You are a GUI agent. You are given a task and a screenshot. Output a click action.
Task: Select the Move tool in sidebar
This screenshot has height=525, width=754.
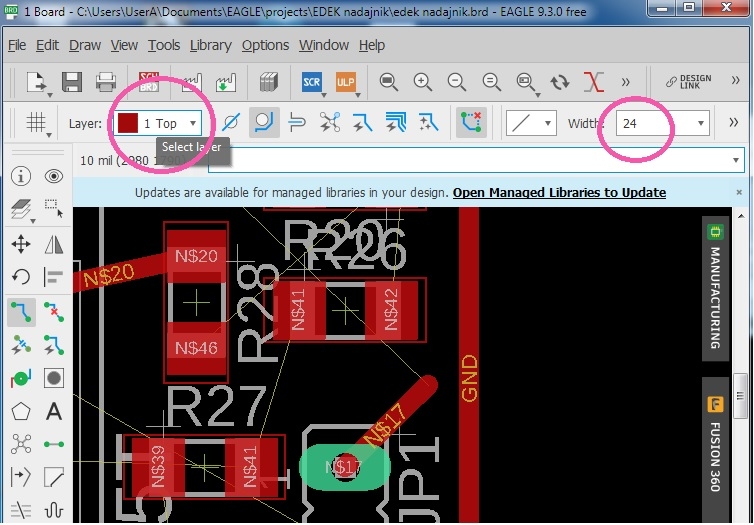[x=21, y=244]
